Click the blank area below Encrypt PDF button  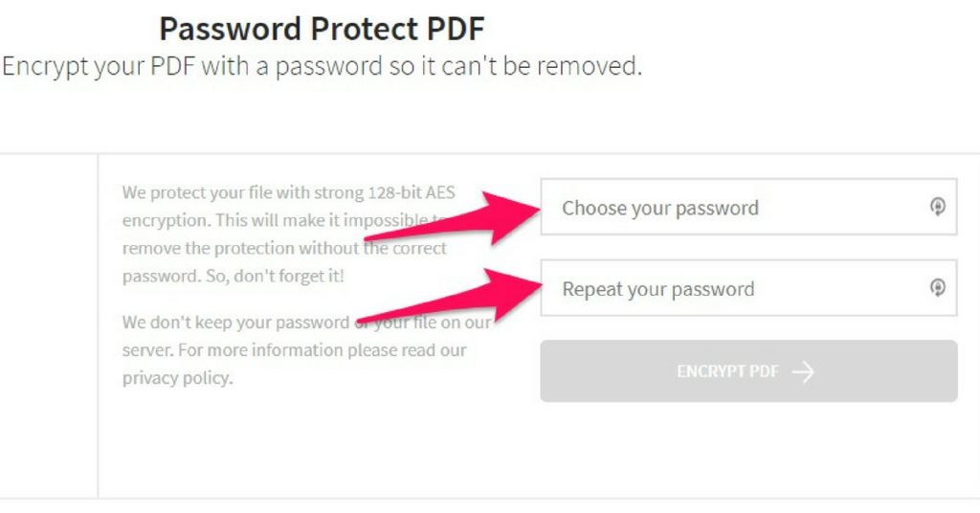pyautogui.click(x=748, y=450)
